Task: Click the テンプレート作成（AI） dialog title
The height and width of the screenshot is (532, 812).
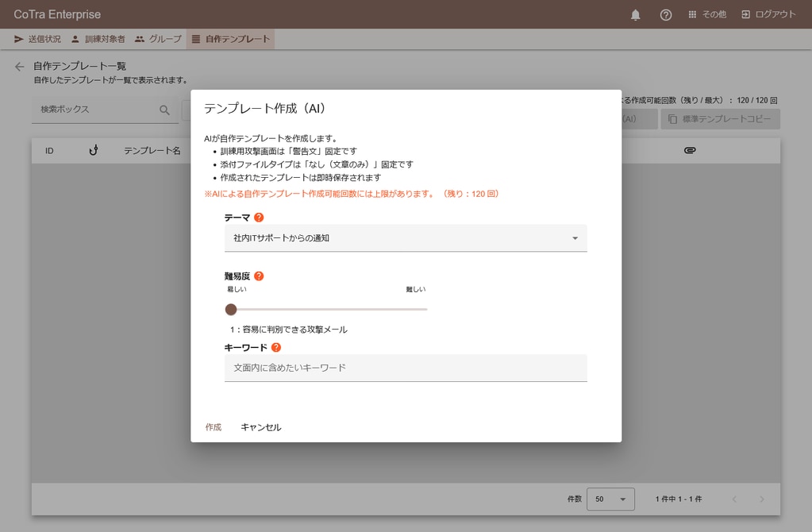Action: pos(264,108)
